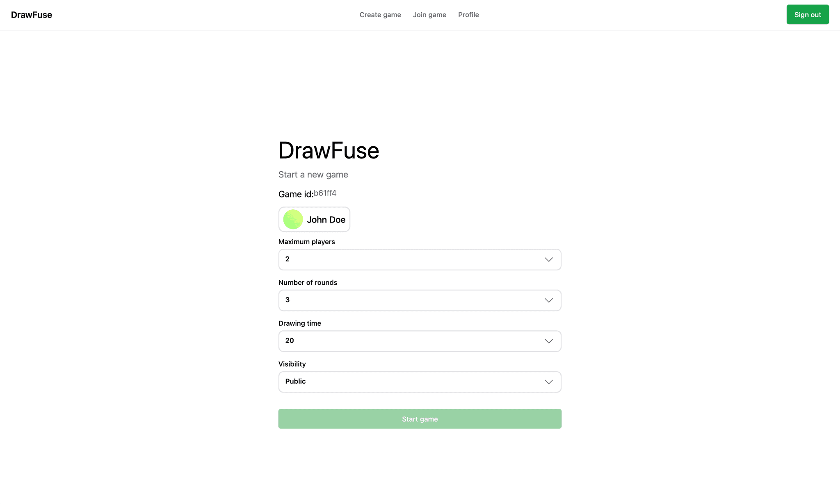
Task: Click the Drawing time chevron arrow
Action: (548, 341)
